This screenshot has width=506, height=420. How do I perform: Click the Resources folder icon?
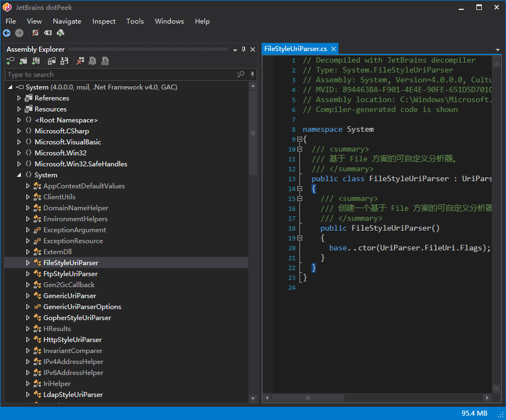(29, 109)
